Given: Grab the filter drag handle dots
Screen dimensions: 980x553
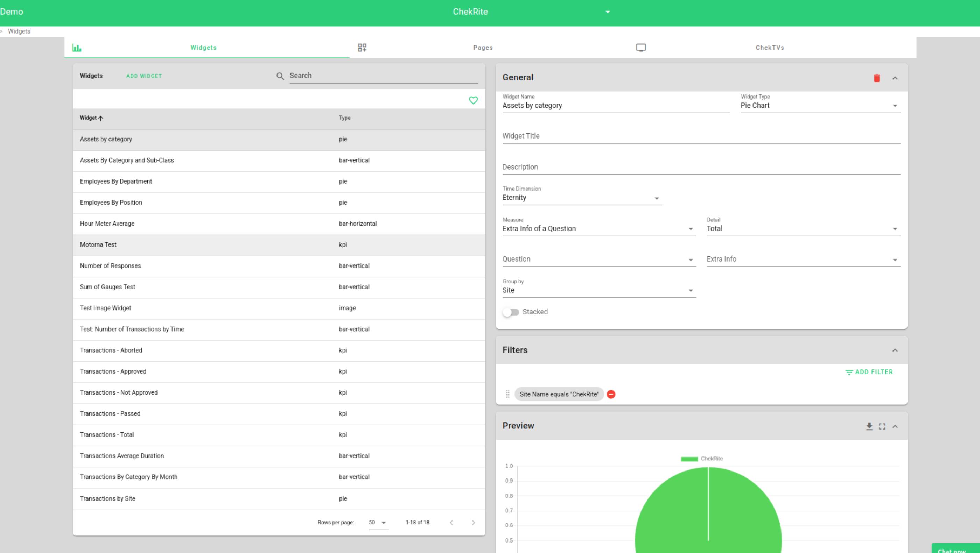Looking at the screenshot, I should tap(508, 394).
